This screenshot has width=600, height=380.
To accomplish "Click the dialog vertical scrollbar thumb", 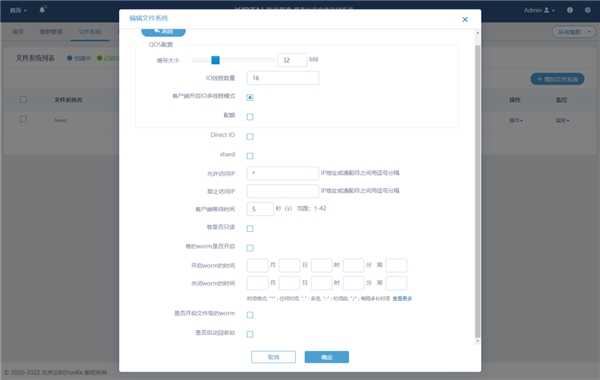I will [478, 191].
